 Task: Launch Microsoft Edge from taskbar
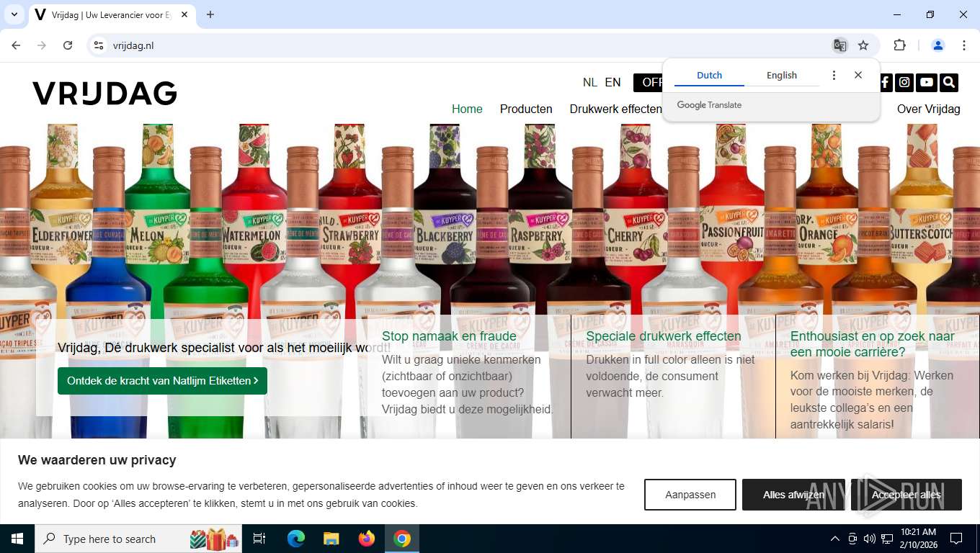[296, 539]
